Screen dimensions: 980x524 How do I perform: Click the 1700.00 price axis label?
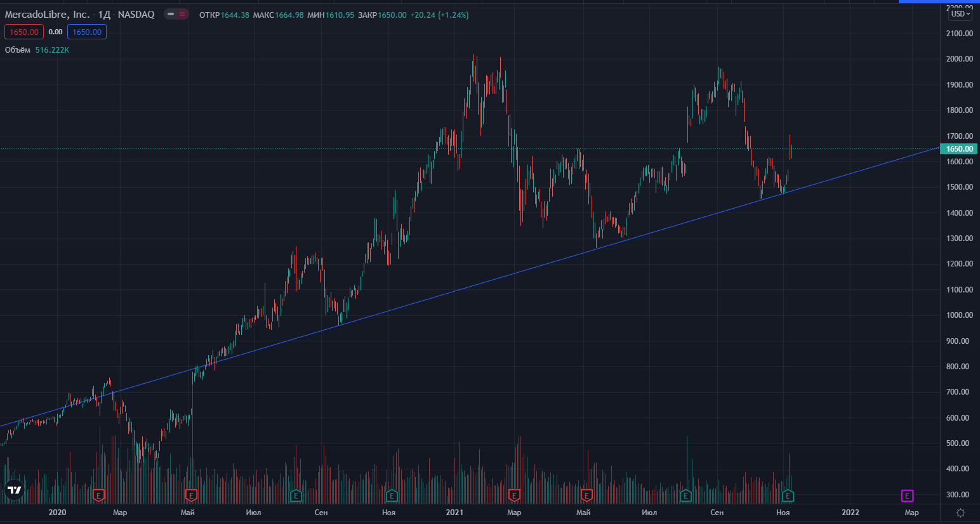click(959, 136)
